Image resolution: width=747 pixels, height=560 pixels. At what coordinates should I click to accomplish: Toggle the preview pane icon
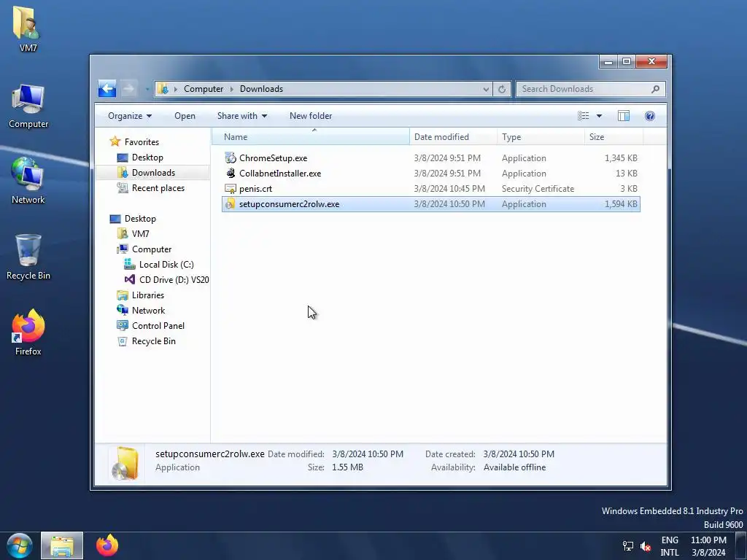624,116
